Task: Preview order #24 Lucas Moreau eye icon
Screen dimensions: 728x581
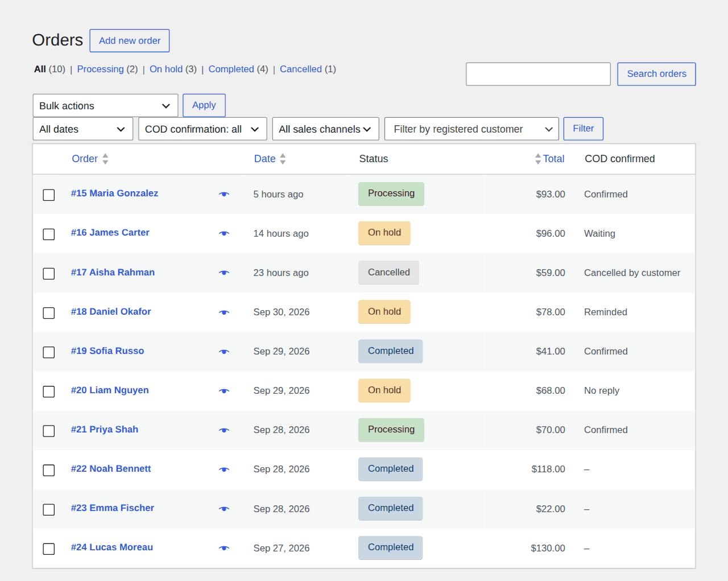Action: pos(224,548)
